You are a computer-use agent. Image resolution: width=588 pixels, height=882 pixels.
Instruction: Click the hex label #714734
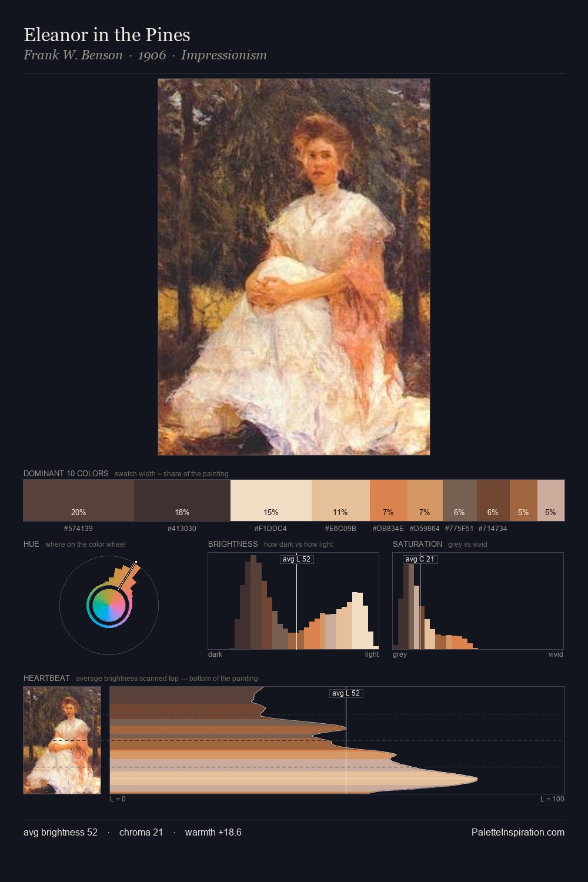pos(493,529)
